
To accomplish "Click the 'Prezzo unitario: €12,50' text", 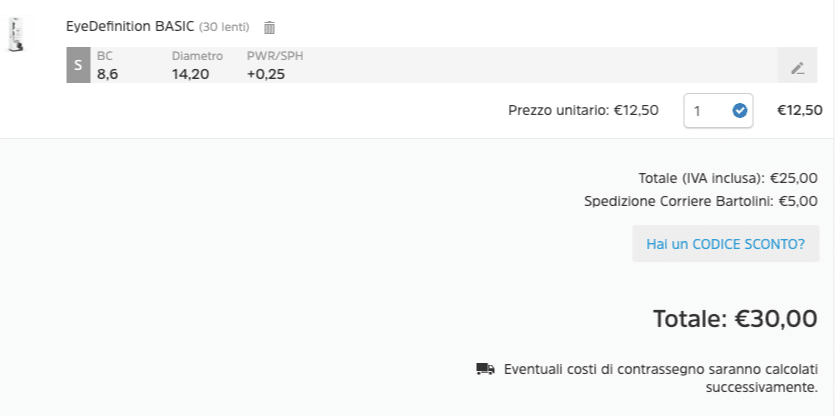I will (583, 110).
